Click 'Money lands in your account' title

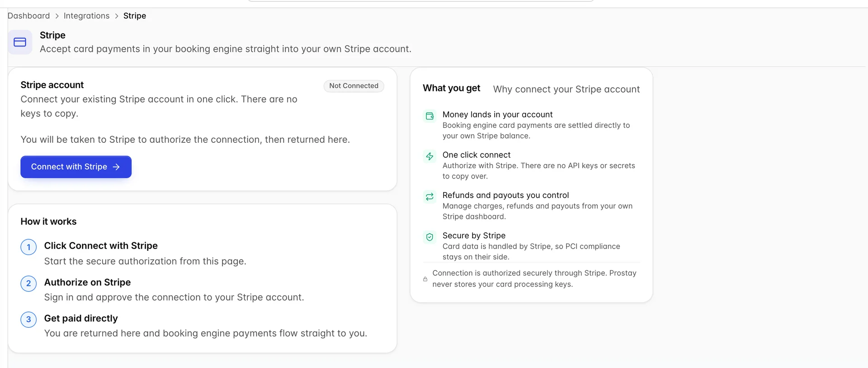tap(497, 114)
